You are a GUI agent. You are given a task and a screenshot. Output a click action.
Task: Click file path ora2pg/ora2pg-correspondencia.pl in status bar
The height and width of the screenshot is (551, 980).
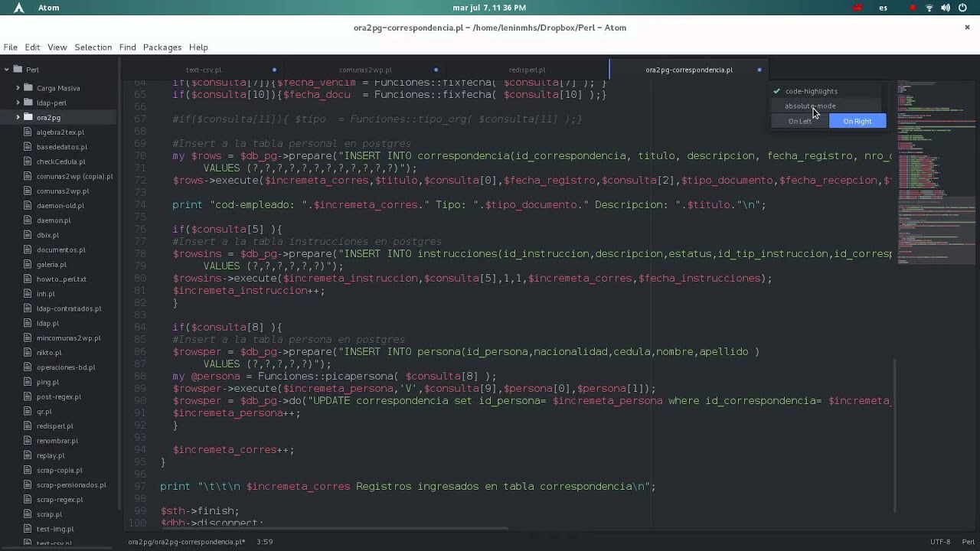click(186, 542)
